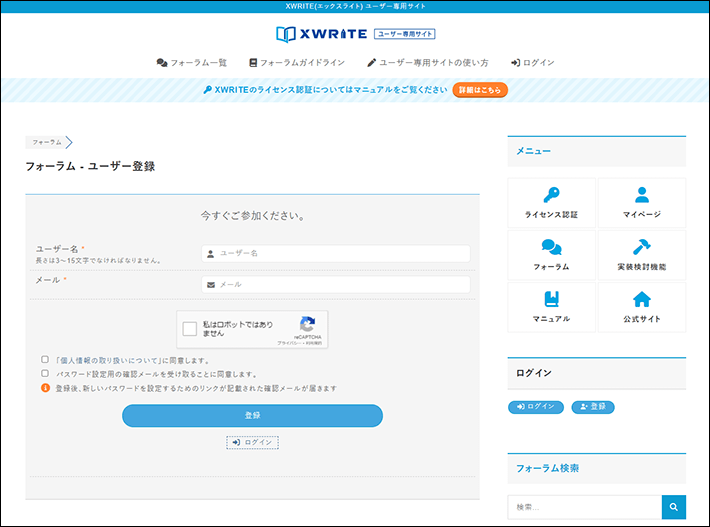710x527 pixels.
Task: Click the ユーザー専用サイト badge beside the logo
Action: [x=405, y=34]
